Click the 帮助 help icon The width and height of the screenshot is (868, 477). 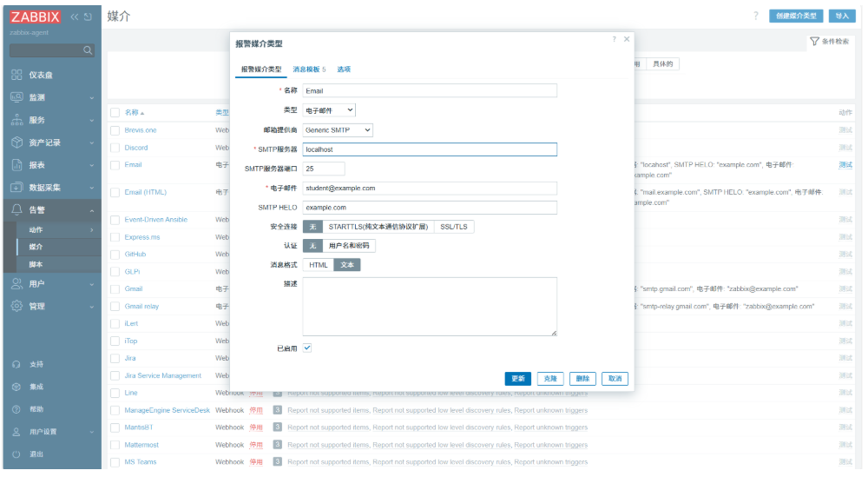16,409
